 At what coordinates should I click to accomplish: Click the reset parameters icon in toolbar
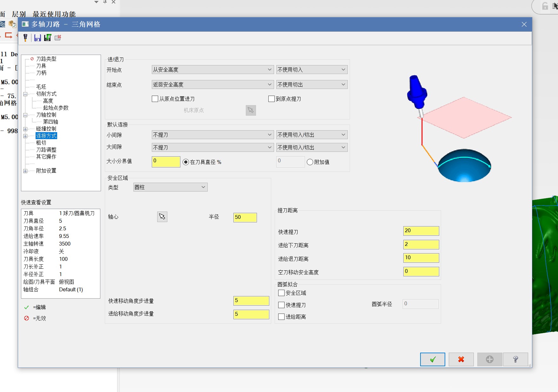pos(58,38)
